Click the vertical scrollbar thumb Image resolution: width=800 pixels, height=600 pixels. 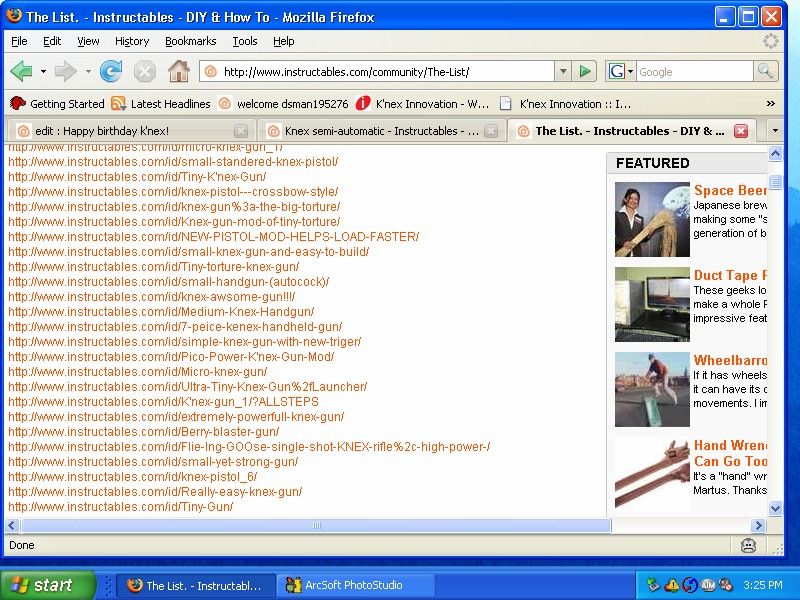pyautogui.click(x=776, y=182)
